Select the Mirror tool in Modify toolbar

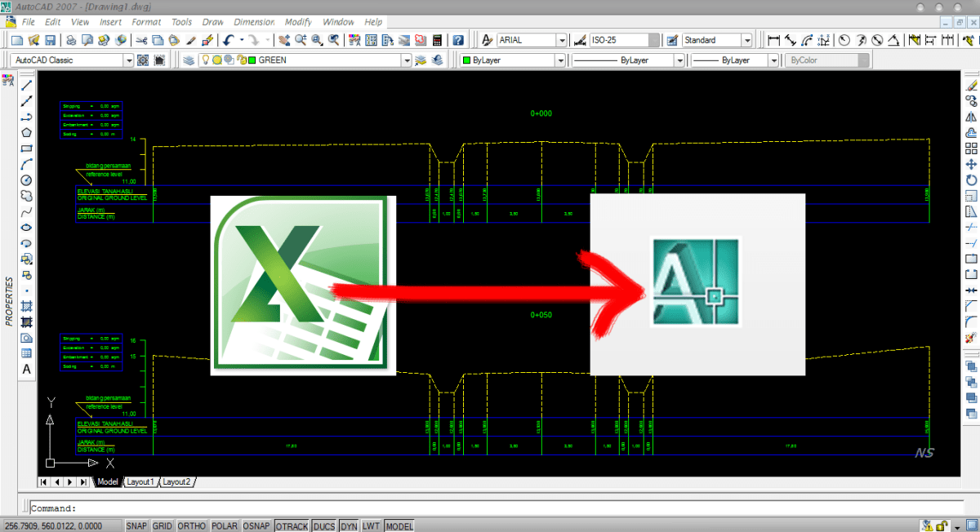(972, 117)
